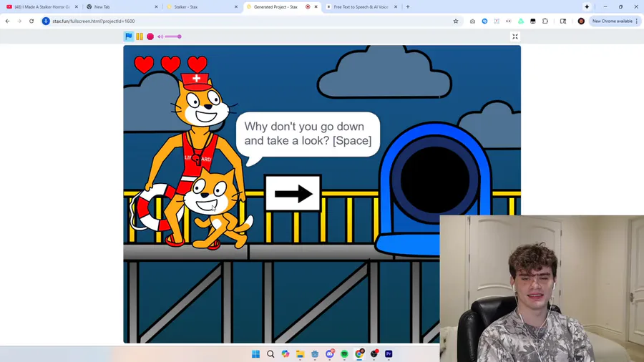Open the Windows Start menu
The height and width of the screenshot is (362, 644).
pyautogui.click(x=255, y=354)
